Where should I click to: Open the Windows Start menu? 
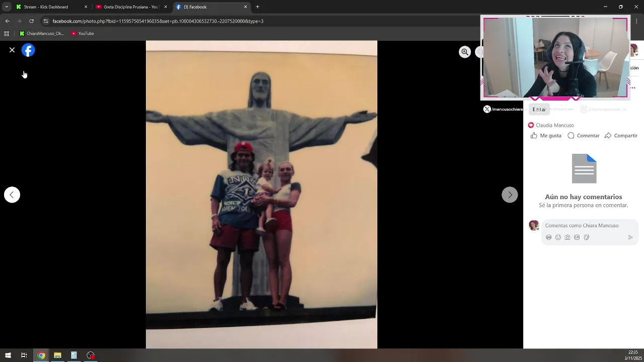coord(8,355)
